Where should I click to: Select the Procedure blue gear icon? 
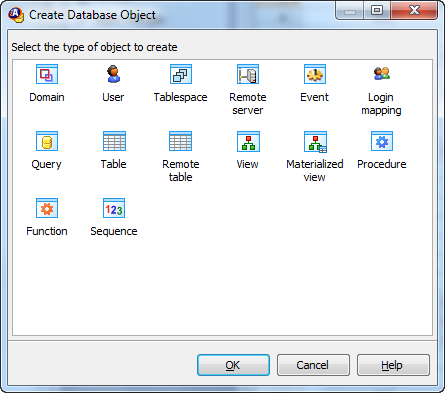tap(382, 141)
